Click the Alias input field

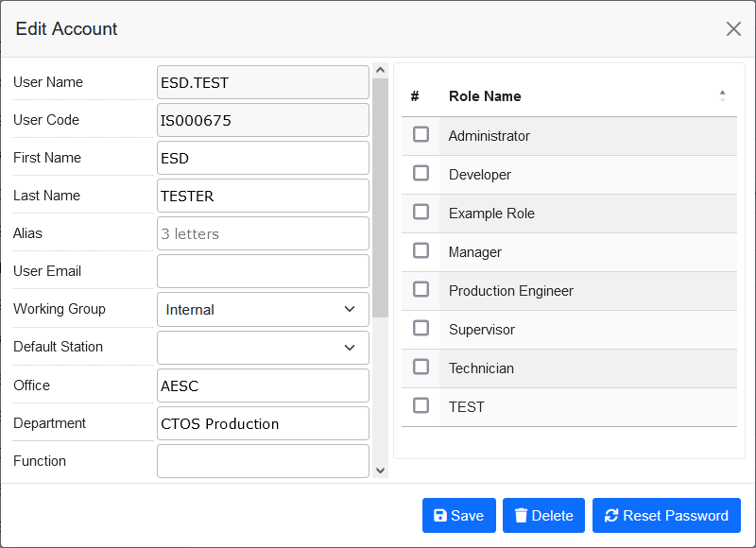click(x=263, y=233)
